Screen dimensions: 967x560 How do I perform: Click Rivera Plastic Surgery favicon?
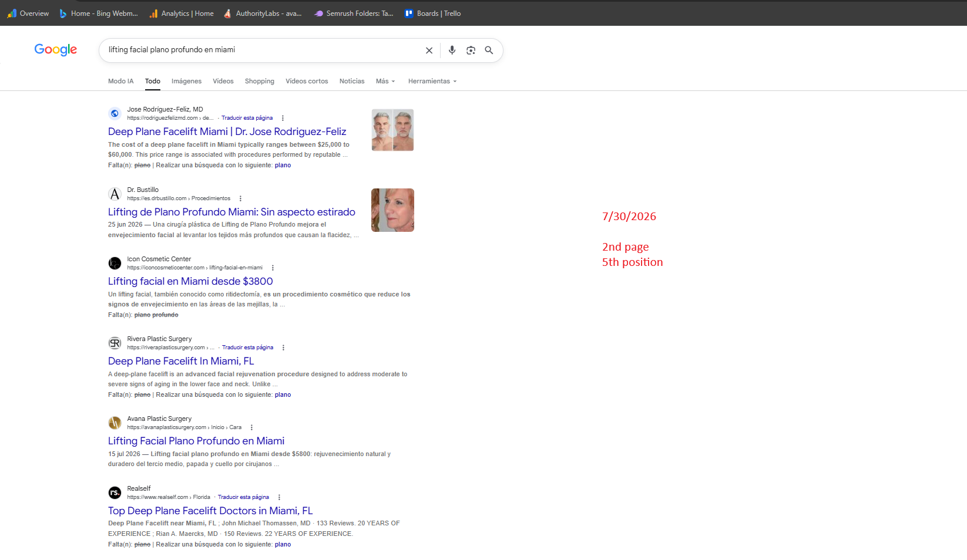click(115, 343)
